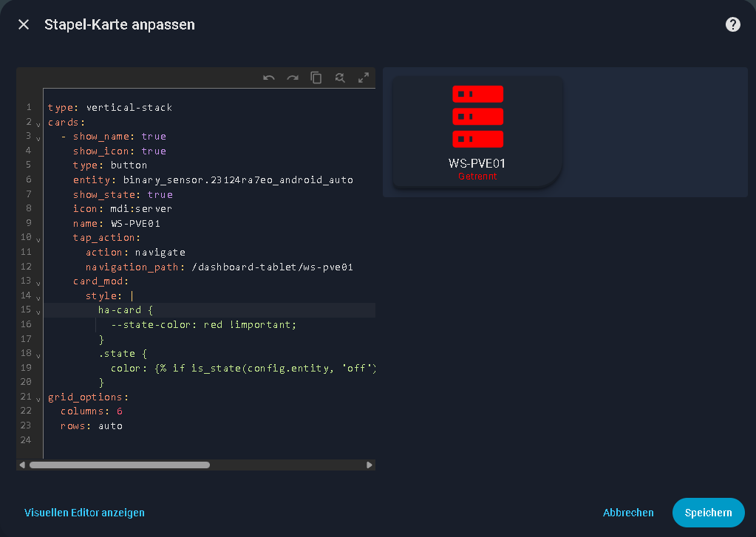The width and height of the screenshot is (756, 537).
Task: Click the horizontal scrollbar thumb in editor
Action: click(119, 465)
